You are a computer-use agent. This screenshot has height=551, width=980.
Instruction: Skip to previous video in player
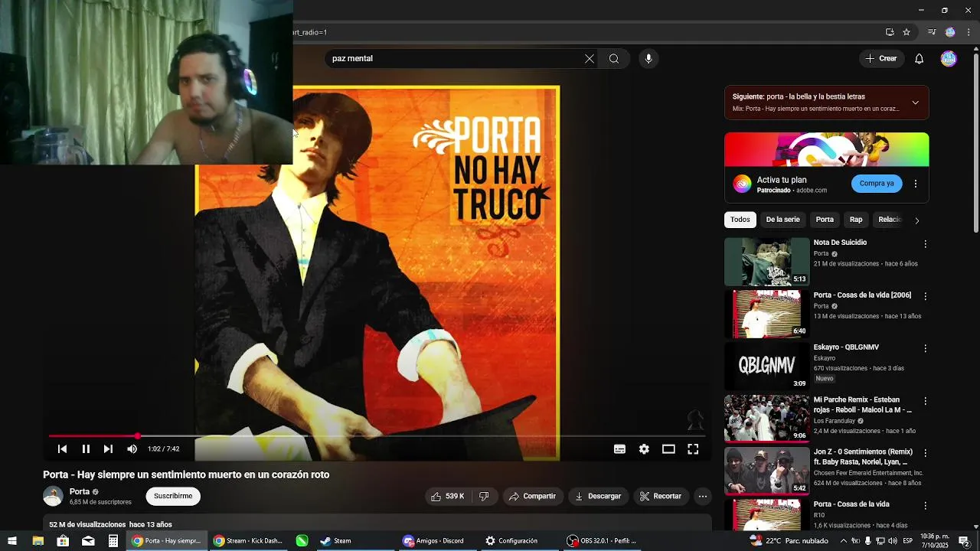click(x=63, y=449)
